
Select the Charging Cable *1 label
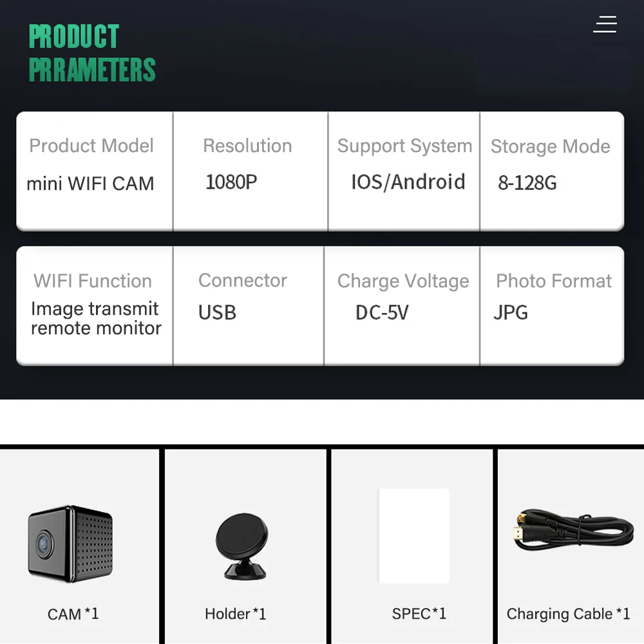(568, 614)
